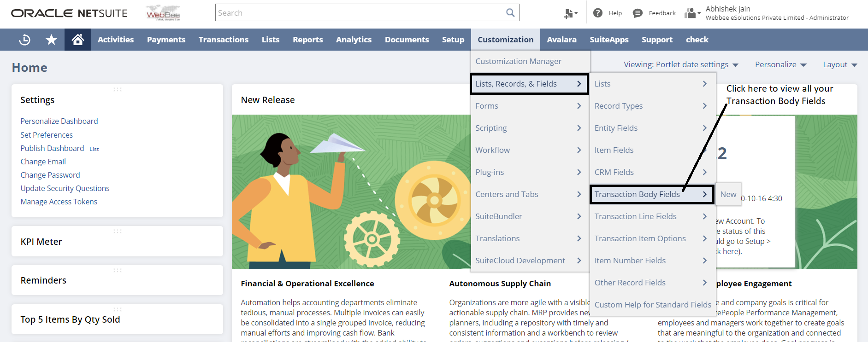Open the Create New icon menu
868x342 pixels.
[571, 14]
